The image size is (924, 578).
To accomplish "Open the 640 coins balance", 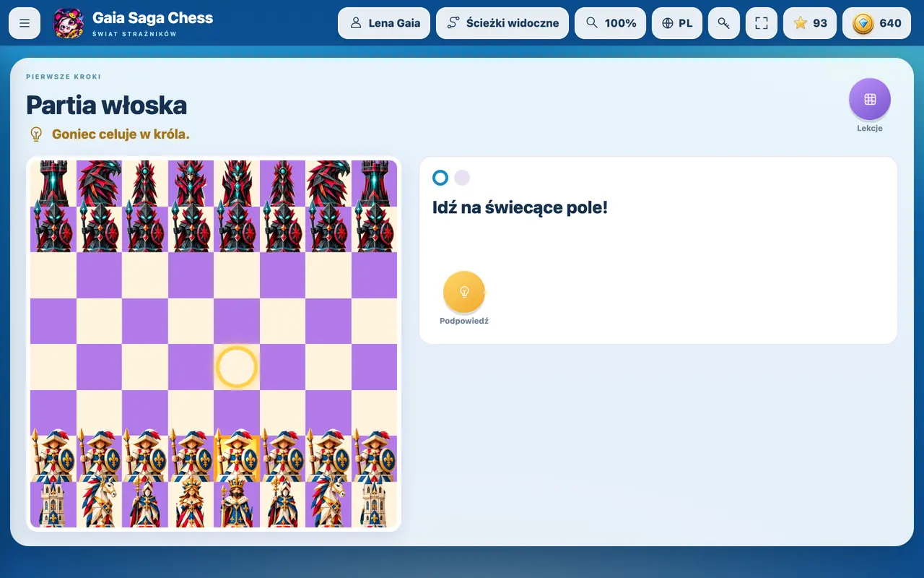I will (x=876, y=23).
